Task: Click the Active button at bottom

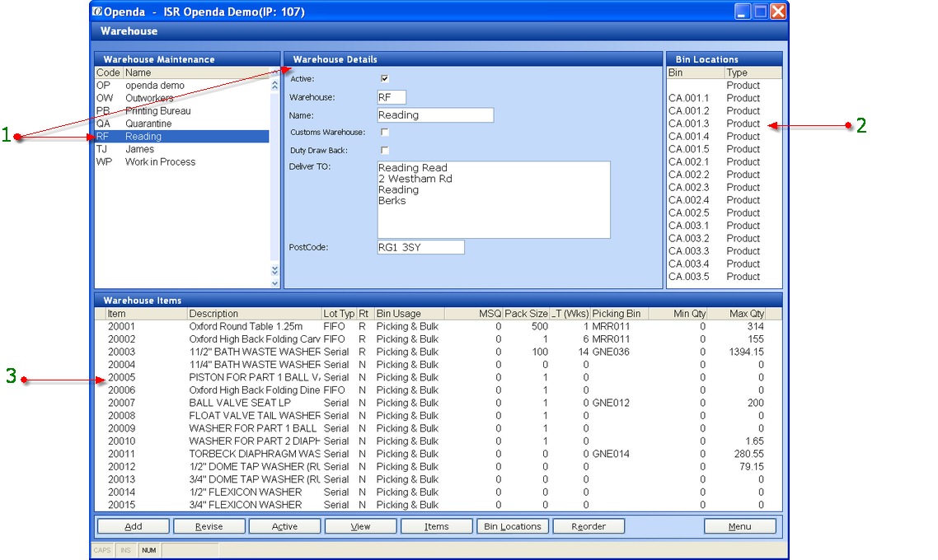Action: (x=284, y=526)
